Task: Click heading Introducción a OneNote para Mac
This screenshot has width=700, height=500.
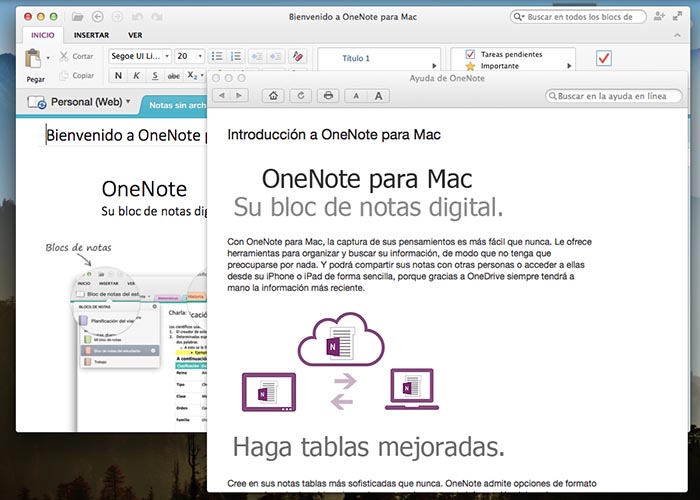Action: (x=334, y=135)
